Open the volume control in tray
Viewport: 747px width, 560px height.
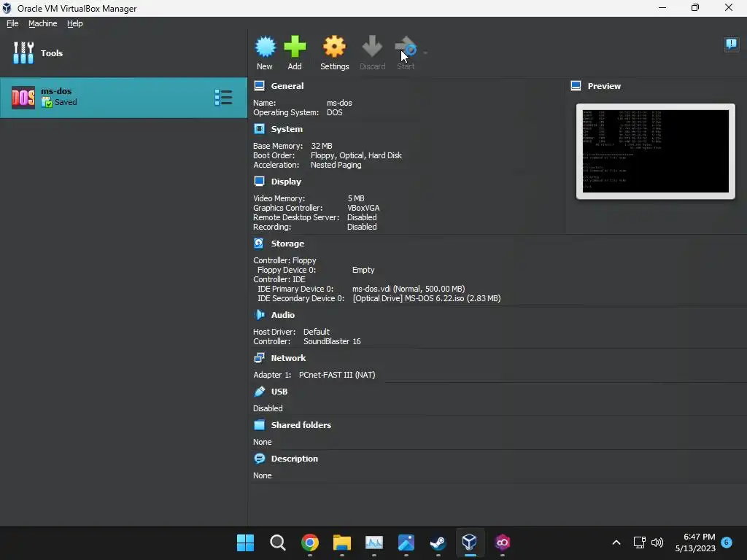coord(657,542)
